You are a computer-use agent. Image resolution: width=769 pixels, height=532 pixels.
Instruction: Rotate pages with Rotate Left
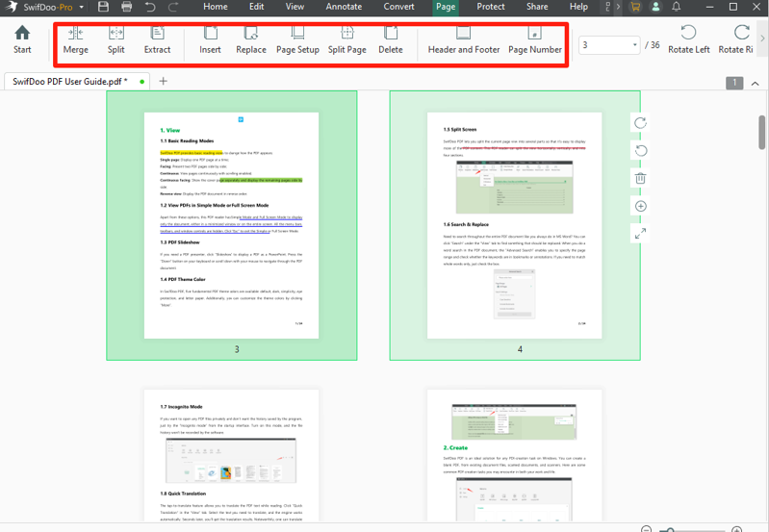click(x=688, y=39)
